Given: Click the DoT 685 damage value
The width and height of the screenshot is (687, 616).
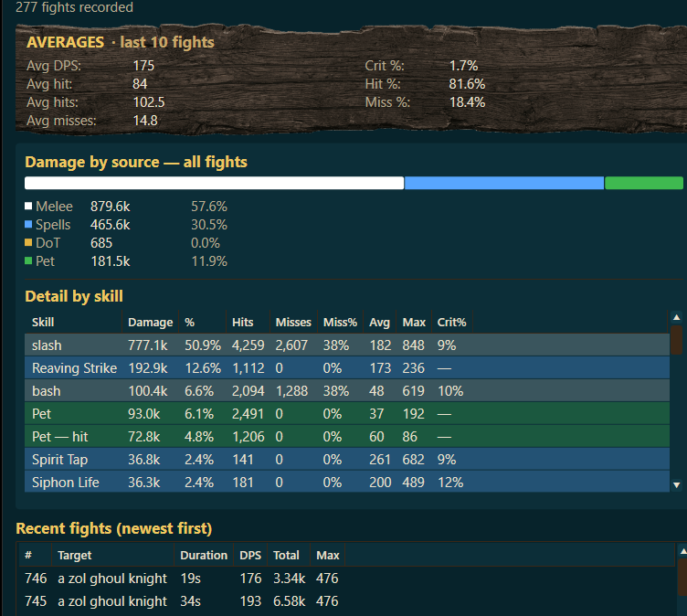Looking at the screenshot, I should [x=101, y=243].
